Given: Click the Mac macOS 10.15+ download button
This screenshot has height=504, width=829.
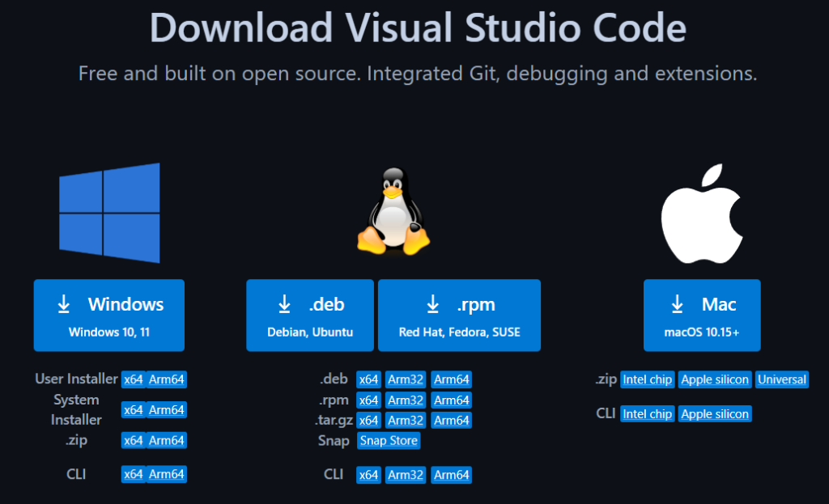Looking at the screenshot, I should point(702,315).
